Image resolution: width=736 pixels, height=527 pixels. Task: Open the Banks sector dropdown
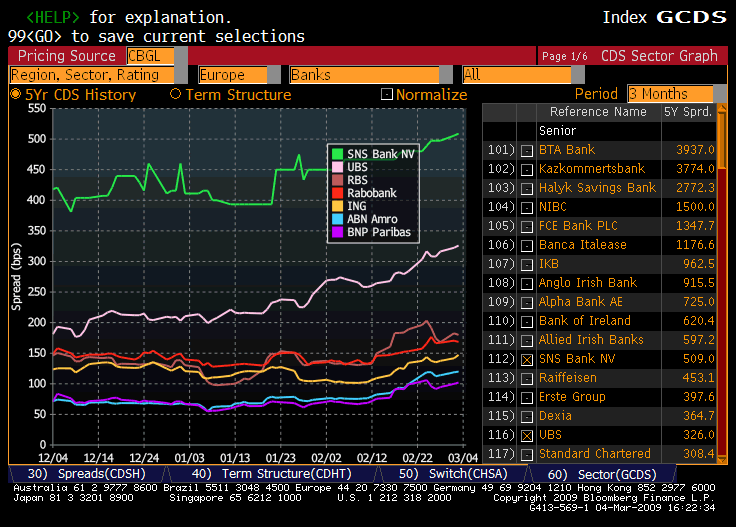pyautogui.click(x=371, y=75)
